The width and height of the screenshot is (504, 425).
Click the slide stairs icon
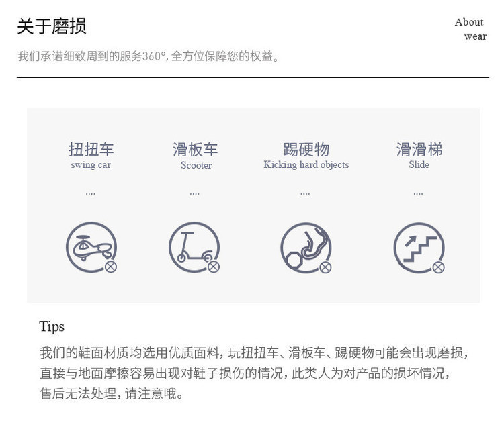[419, 248]
